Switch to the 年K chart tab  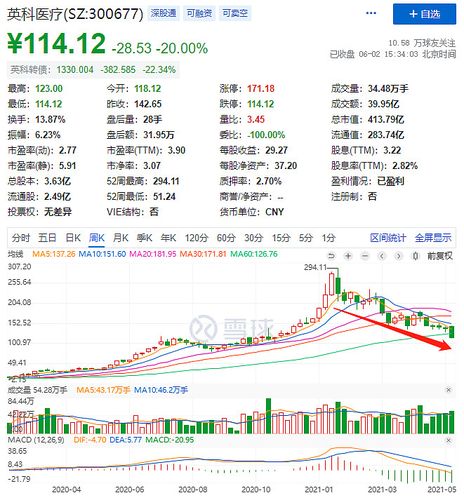coord(168,238)
